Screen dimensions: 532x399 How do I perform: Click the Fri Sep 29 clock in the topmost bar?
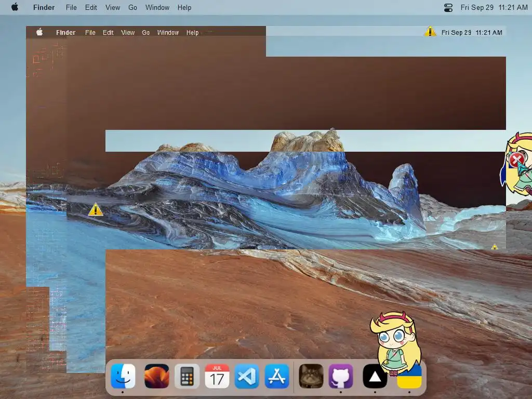pyautogui.click(x=494, y=7)
